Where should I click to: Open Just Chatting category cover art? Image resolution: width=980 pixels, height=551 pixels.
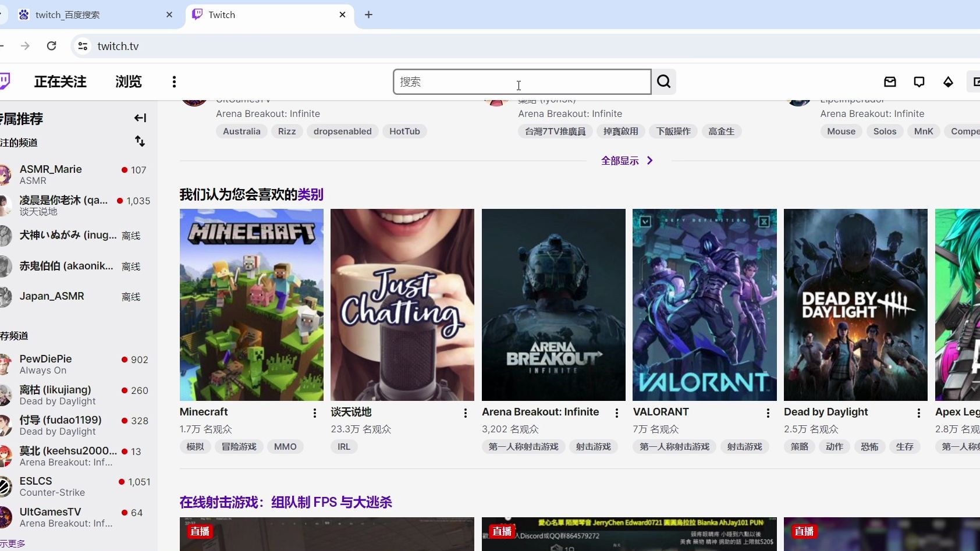402,305
